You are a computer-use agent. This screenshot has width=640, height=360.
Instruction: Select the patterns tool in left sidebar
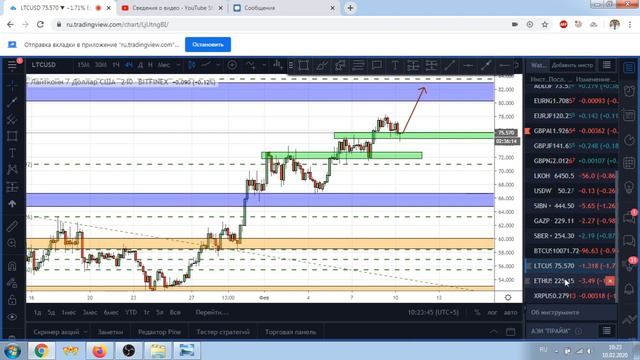coord(12,170)
